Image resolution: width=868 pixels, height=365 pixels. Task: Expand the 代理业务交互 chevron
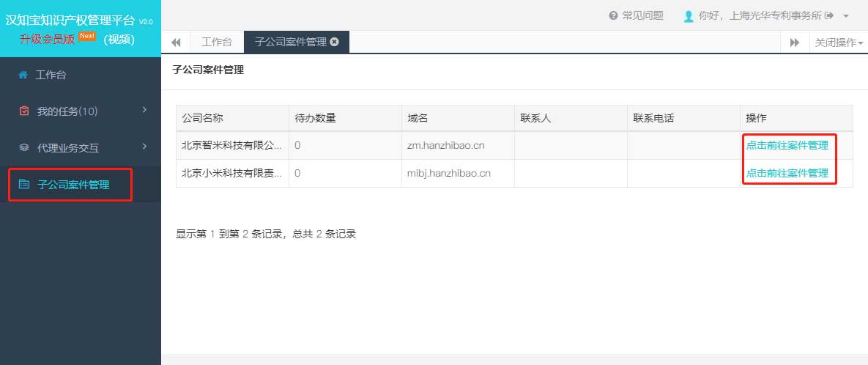(x=144, y=147)
